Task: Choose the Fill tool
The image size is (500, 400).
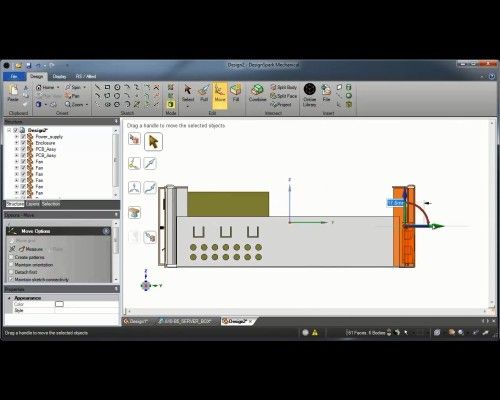Action: coord(236,93)
